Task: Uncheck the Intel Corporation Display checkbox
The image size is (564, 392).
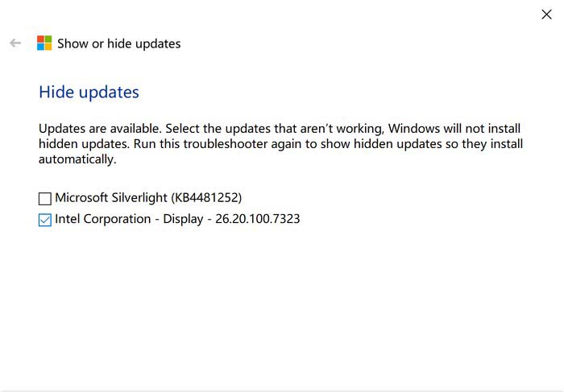Action: coord(45,220)
